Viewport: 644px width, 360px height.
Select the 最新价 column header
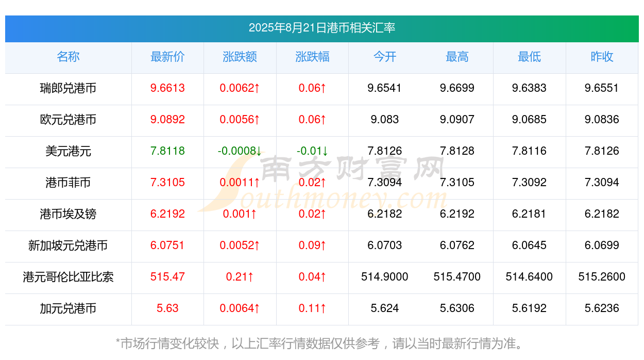tap(167, 57)
